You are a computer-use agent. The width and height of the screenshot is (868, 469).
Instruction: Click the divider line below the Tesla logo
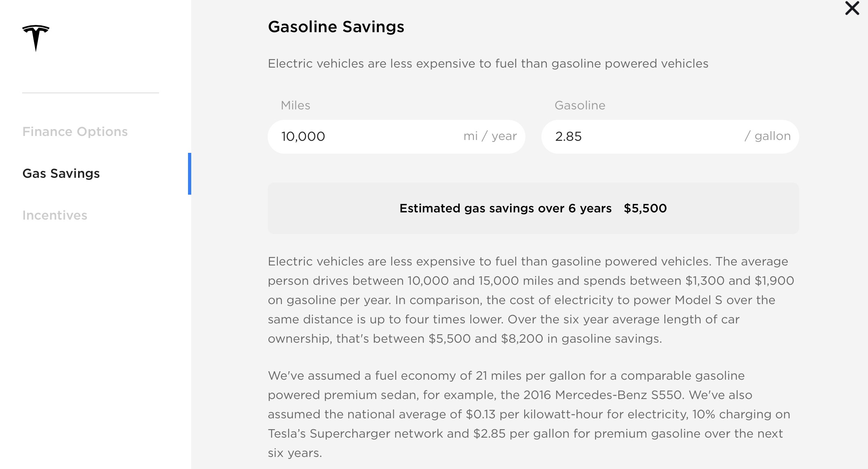tap(91, 93)
